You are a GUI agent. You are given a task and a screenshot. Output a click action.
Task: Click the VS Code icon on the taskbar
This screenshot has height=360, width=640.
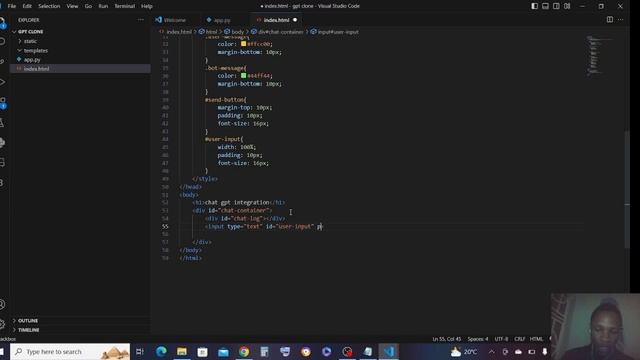click(x=389, y=351)
